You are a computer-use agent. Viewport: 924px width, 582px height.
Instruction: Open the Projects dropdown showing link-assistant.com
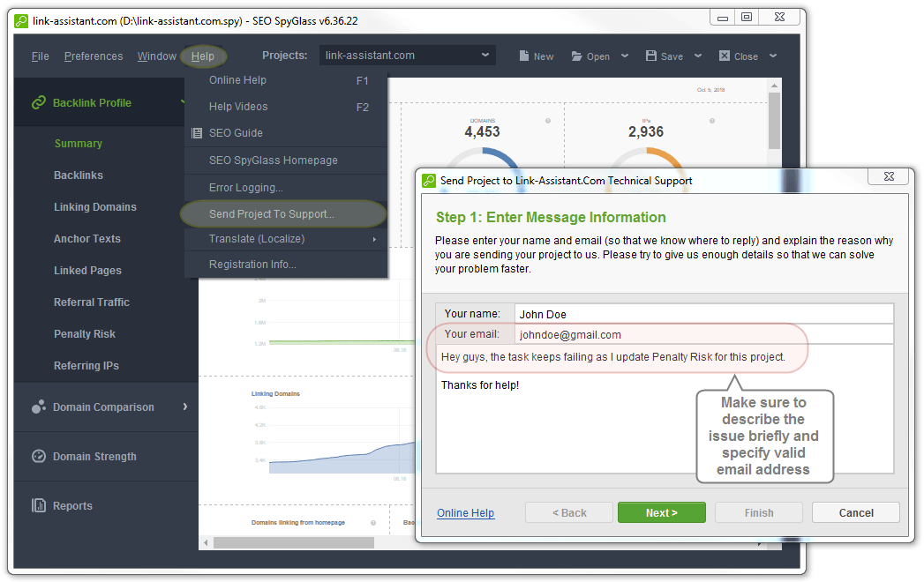(407, 56)
